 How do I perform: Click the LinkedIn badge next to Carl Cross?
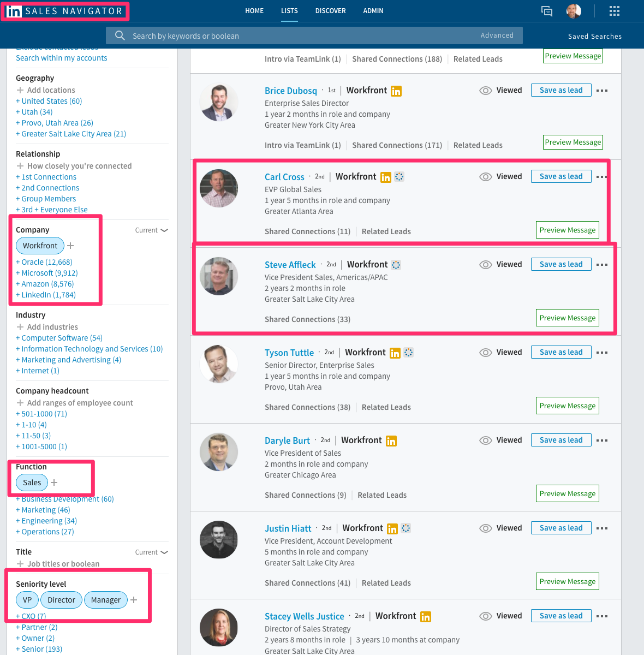[x=386, y=177]
